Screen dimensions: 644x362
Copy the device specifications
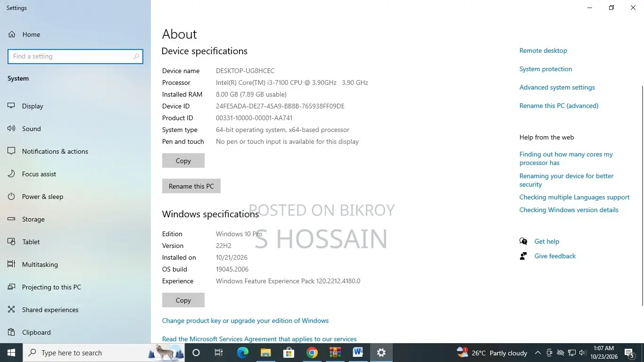[x=183, y=161]
